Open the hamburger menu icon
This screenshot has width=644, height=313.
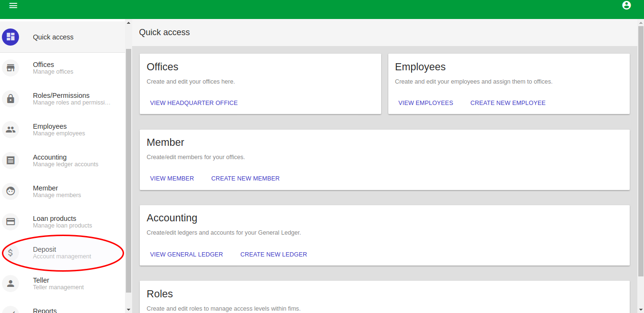click(x=13, y=6)
